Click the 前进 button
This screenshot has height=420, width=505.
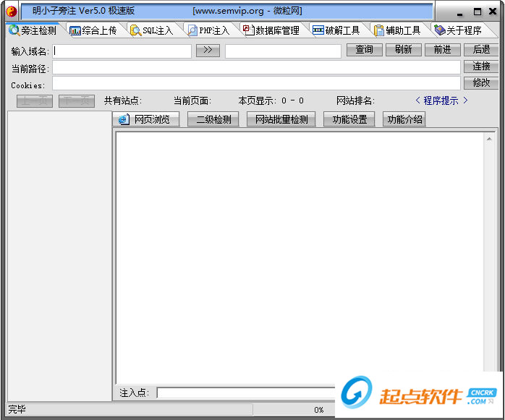click(x=442, y=50)
